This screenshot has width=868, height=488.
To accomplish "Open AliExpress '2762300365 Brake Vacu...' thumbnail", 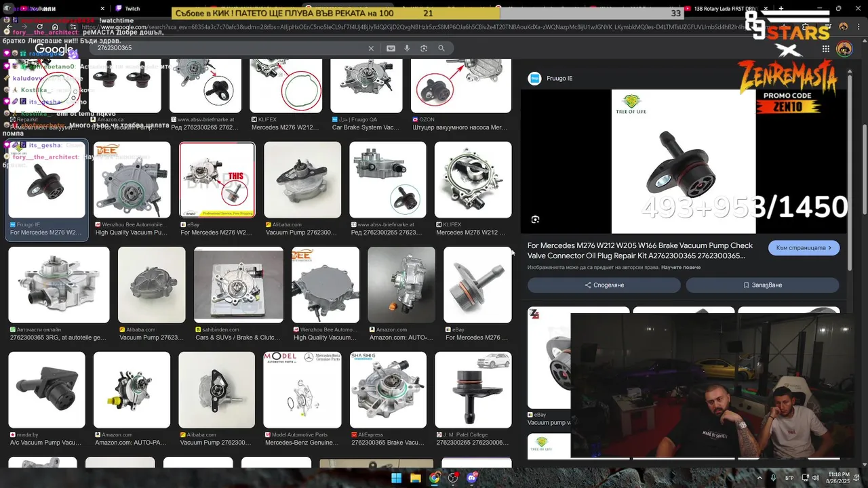I will pos(388,390).
